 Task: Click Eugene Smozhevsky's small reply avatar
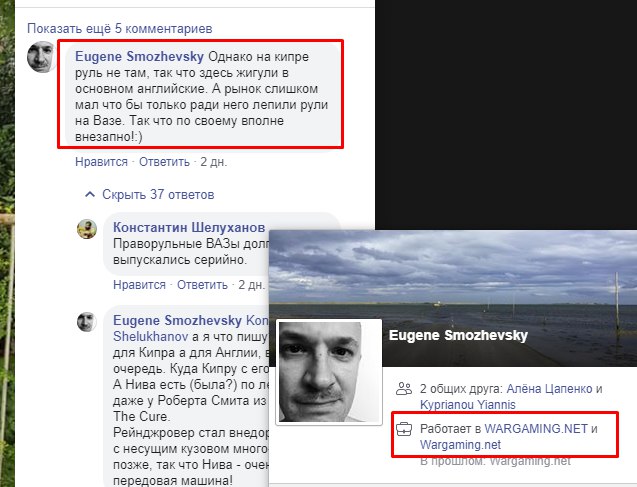pyautogui.click(x=87, y=322)
